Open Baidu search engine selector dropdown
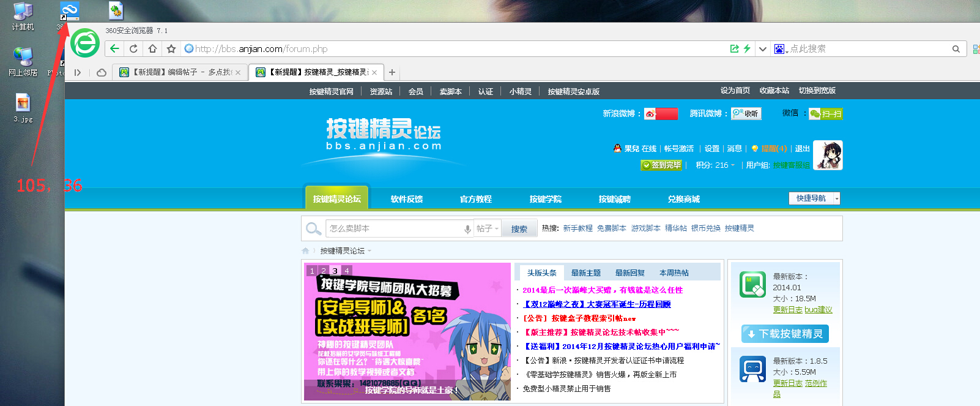Image resolution: width=980 pixels, height=406 pixels. 781,49
